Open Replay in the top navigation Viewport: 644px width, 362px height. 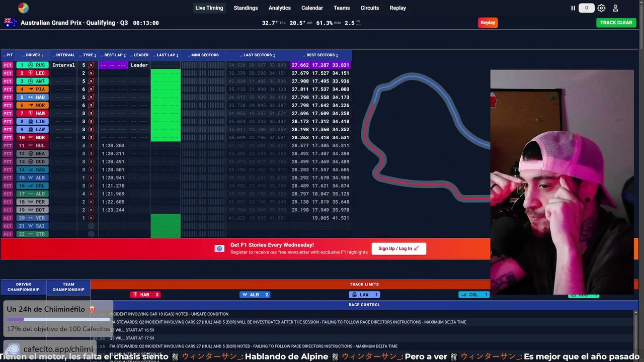pos(398,8)
